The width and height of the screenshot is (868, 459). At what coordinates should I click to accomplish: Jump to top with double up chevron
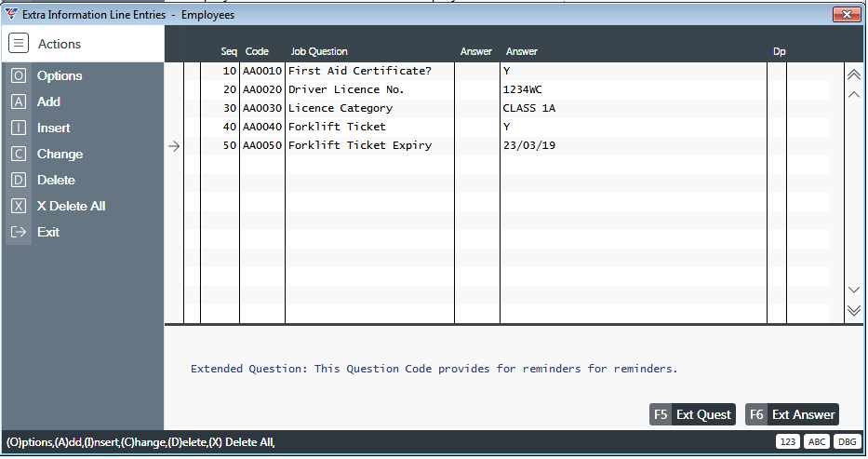854,74
